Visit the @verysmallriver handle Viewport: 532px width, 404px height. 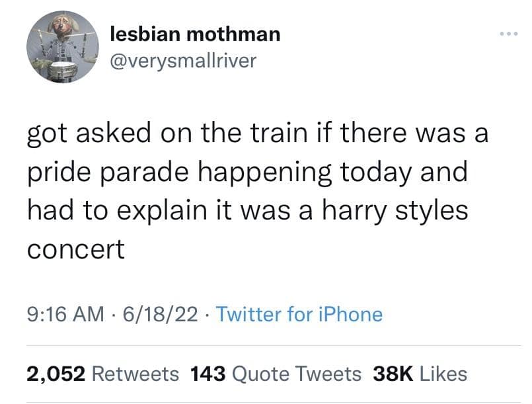[181, 61]
